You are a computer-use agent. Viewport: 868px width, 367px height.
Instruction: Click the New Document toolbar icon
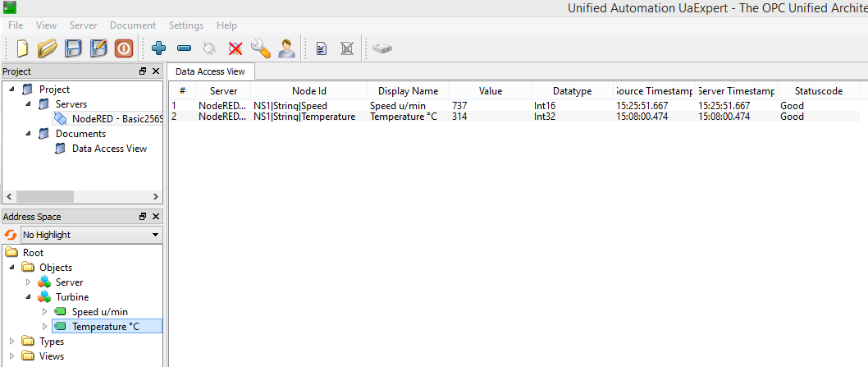point(22,48)
